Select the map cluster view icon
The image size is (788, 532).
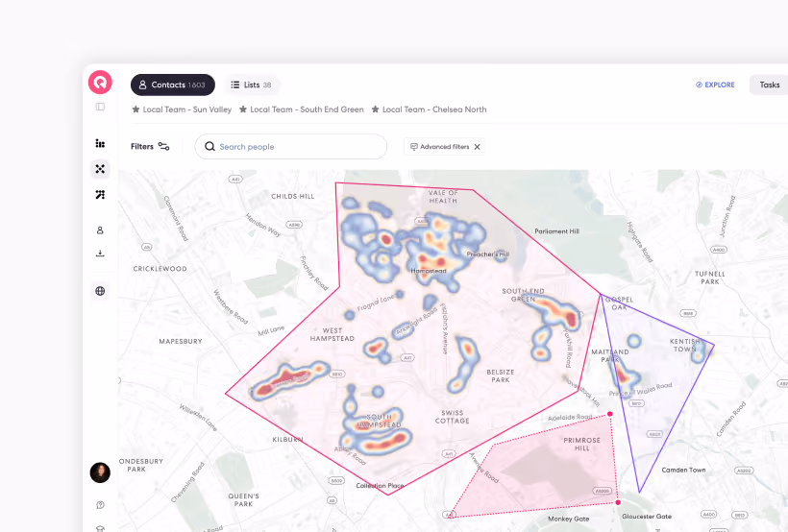(x=100, y=169)
